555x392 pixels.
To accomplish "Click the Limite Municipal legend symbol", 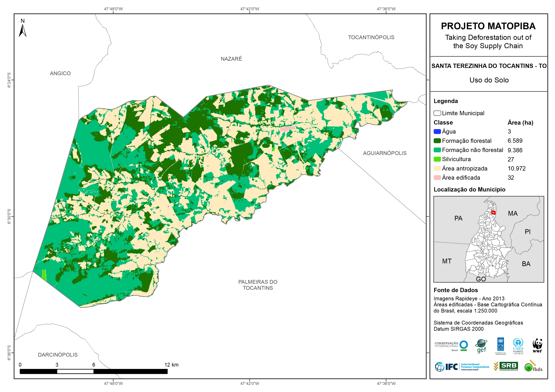I will coord(437,113).
